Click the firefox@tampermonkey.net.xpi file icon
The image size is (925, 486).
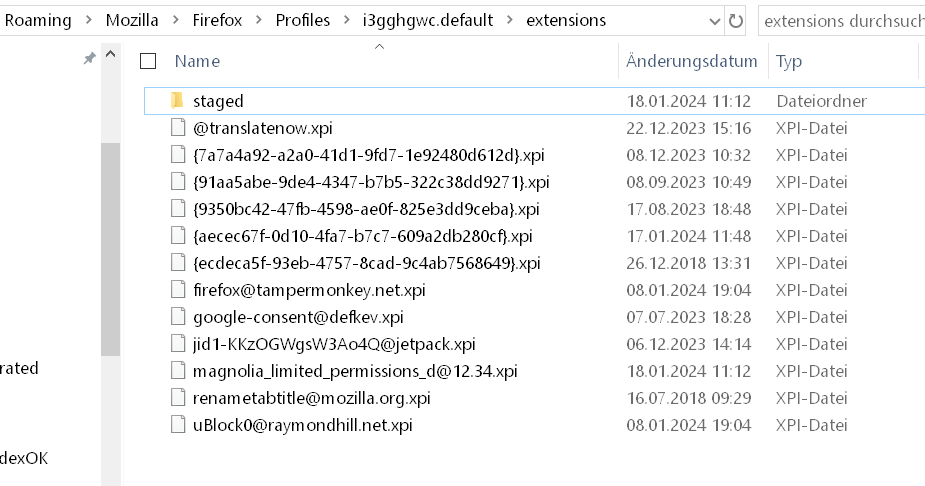pos(177,290)
